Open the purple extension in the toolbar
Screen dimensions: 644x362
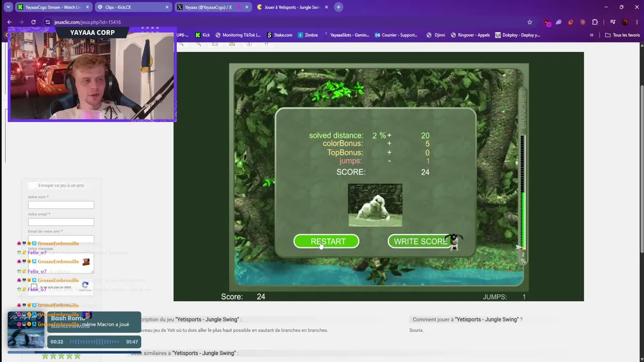tap(558, 22)
